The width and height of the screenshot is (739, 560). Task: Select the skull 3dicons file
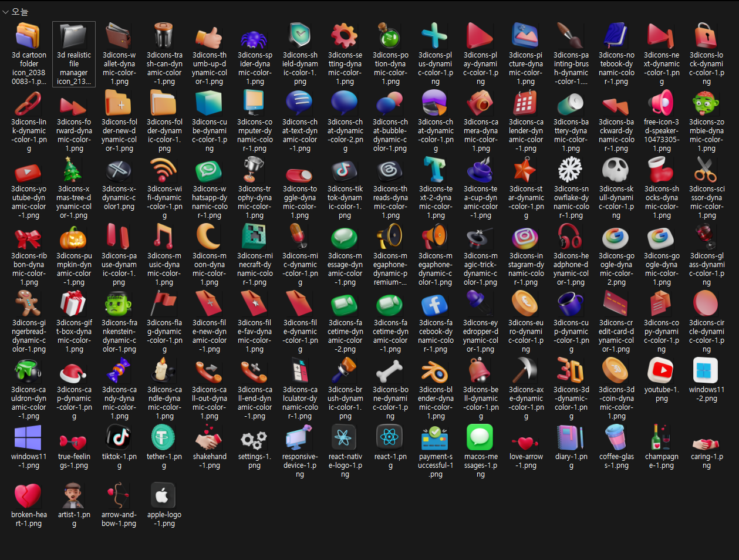click(x=616, y=188)
